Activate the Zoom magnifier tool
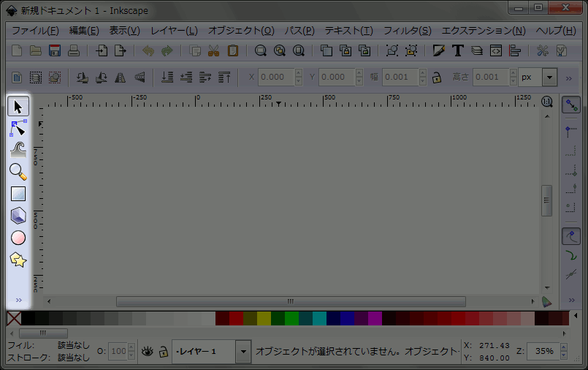 (18, 172)
